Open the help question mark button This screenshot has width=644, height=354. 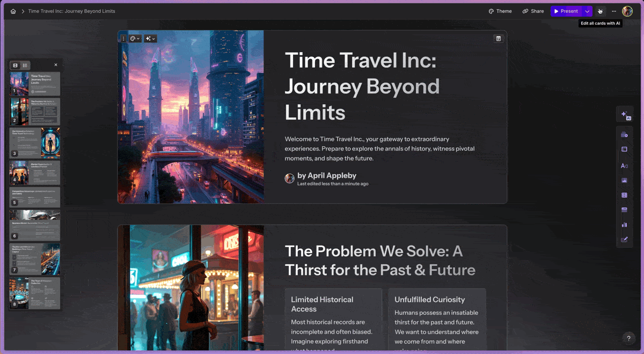[628, 338]
